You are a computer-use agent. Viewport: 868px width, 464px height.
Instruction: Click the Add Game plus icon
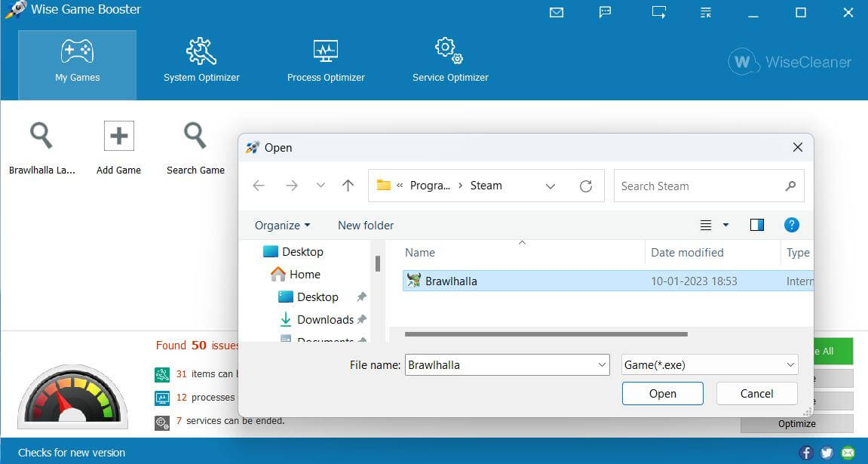pos(119,136)
